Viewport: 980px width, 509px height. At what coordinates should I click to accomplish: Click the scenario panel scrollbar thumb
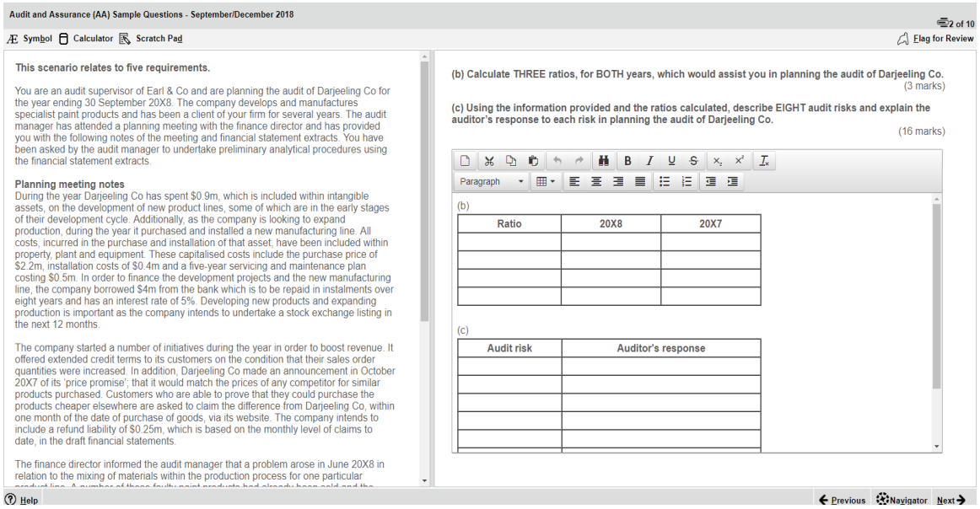point(425,191)
